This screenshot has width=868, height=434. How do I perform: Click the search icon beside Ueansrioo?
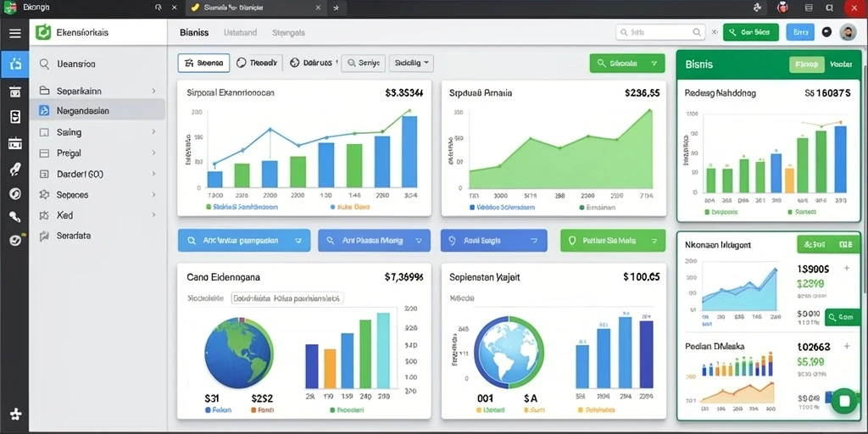pos(44,64)
